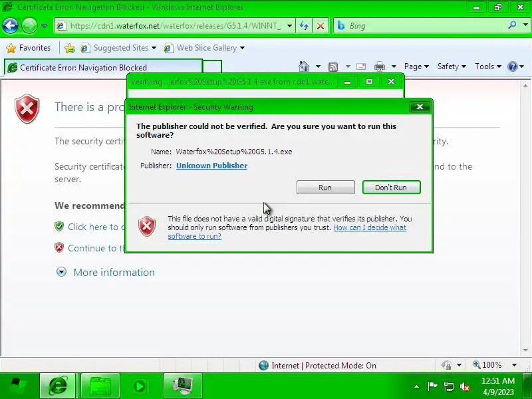Click the Don't Run button
This screenshot has width=532, height=399.
coord(392,188)
